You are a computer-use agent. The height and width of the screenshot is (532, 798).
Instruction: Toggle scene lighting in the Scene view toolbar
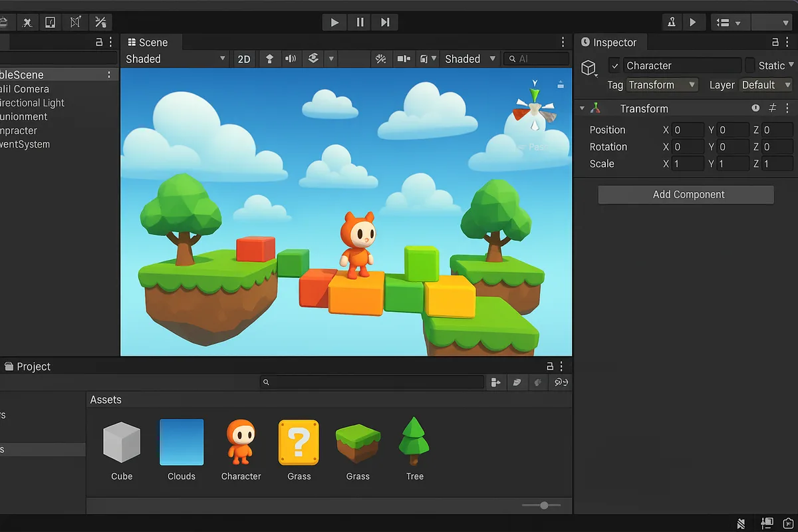269,59
